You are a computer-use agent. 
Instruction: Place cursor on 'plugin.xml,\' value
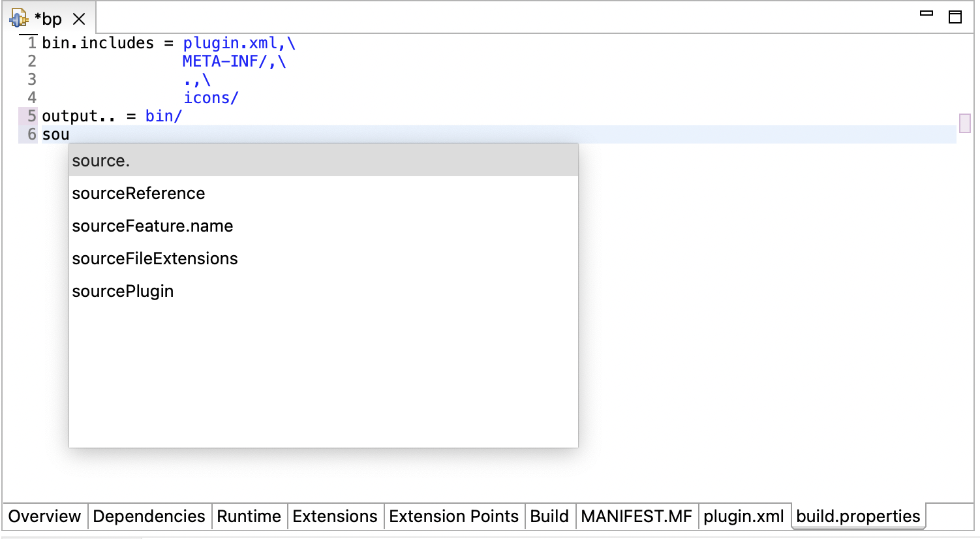[x=239, y=43]
